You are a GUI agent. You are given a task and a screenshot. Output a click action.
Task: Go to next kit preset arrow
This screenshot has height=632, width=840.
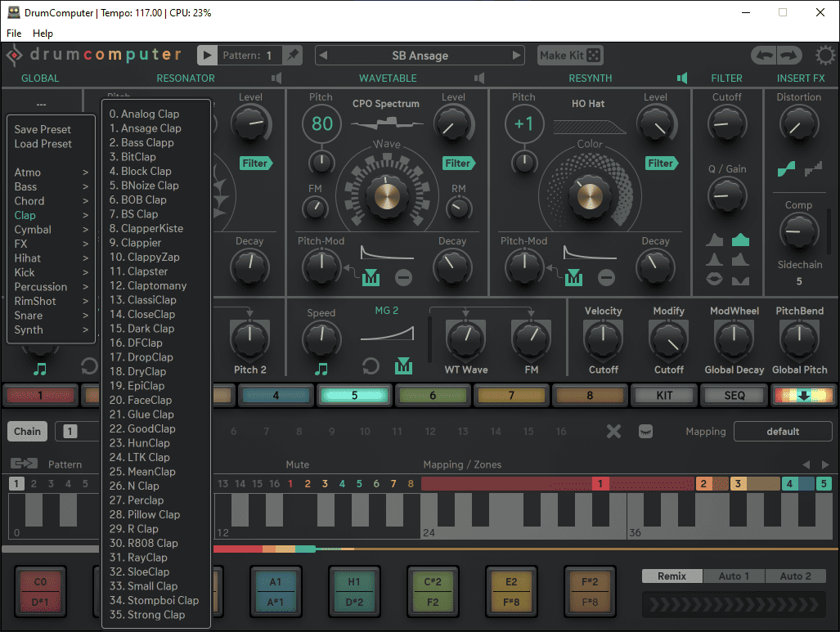(516, 55)
